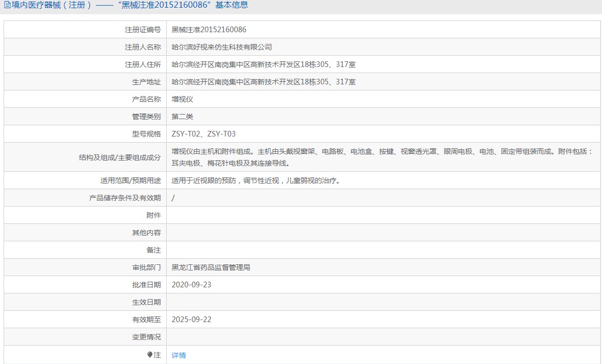Screen dimensions: 602x364
Task: Click the 批准日期 label
Action: (146, 285)
